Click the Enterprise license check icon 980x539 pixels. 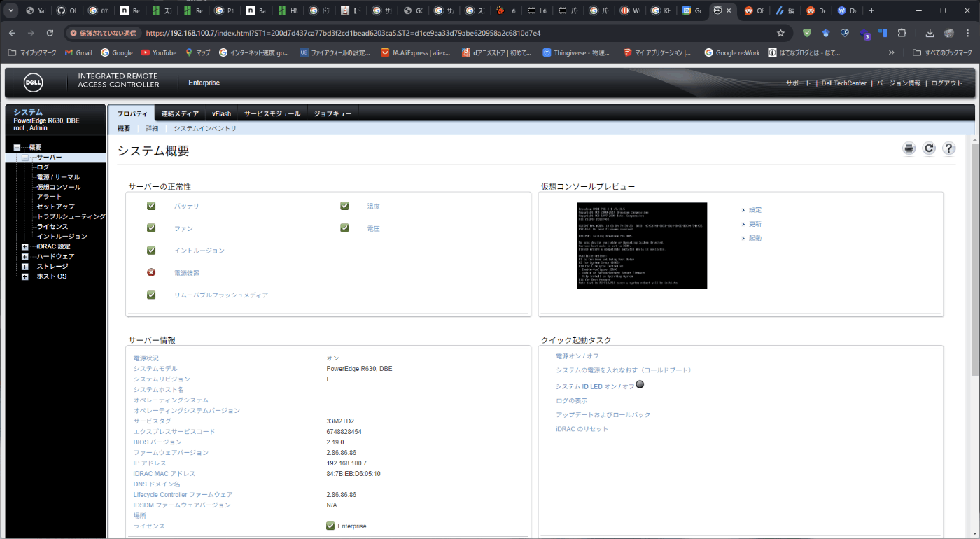[330, 526]
